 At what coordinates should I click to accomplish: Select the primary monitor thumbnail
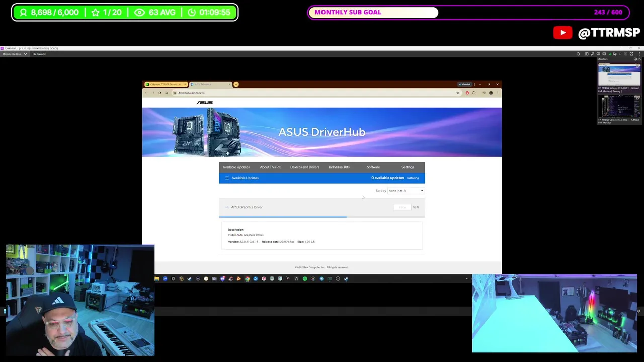point(619,75)
